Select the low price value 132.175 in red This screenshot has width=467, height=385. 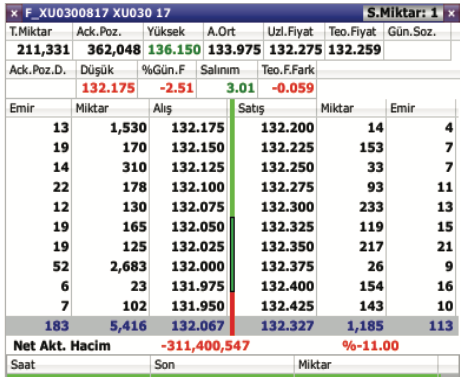click(x=108, y=88)
